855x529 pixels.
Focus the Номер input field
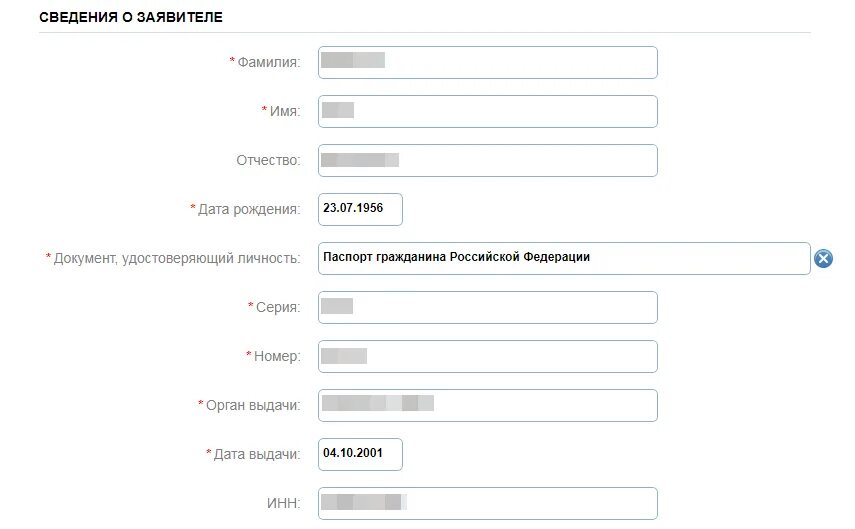[x=487, y=357]
